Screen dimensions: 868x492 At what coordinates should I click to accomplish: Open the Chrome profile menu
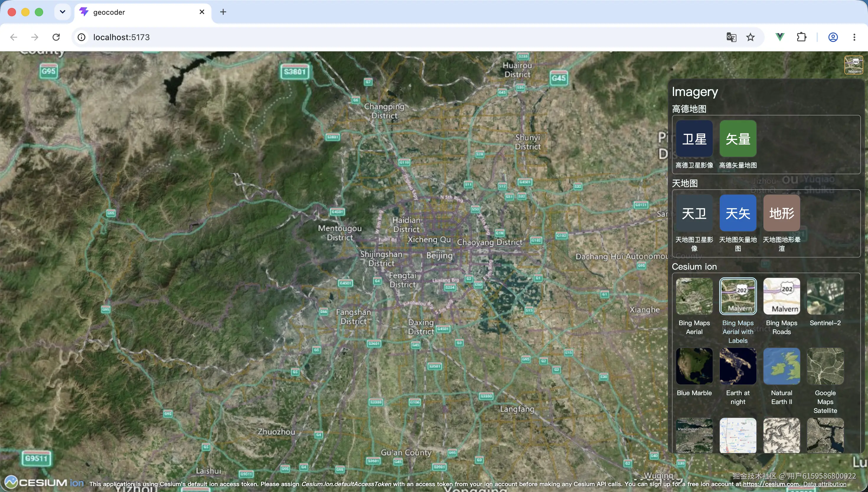833,37
